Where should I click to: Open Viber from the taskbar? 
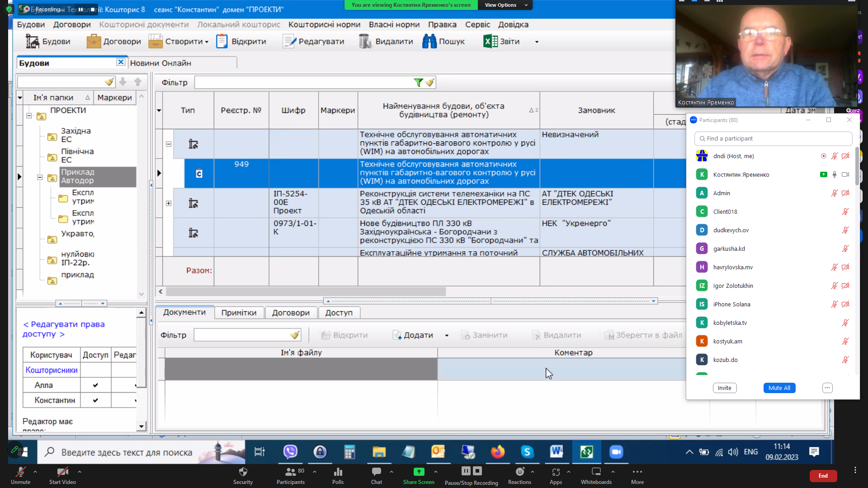[x=290, y=452]
